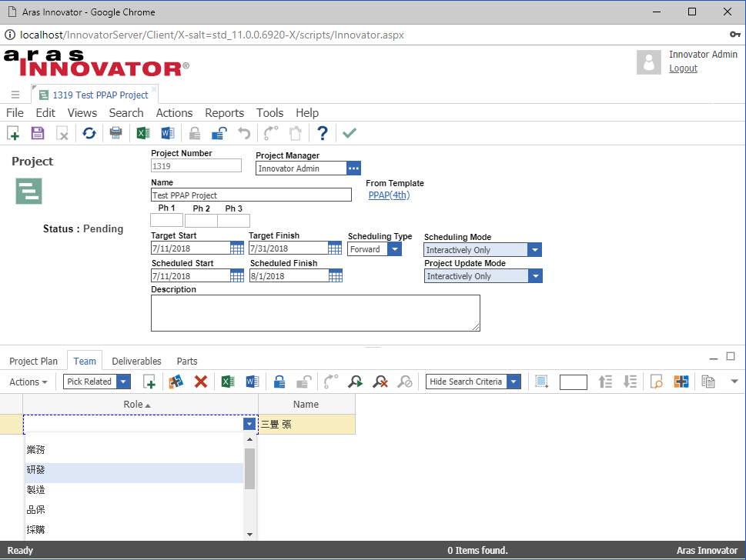
Task: Toggle the Ph 1 phase checkbox
Action: click(x=166, y=220)
